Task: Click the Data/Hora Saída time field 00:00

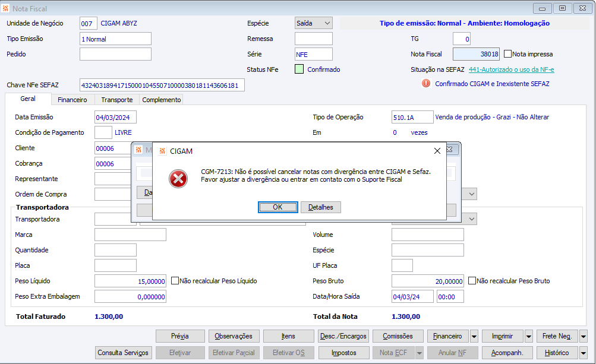Action: (450, 296)
